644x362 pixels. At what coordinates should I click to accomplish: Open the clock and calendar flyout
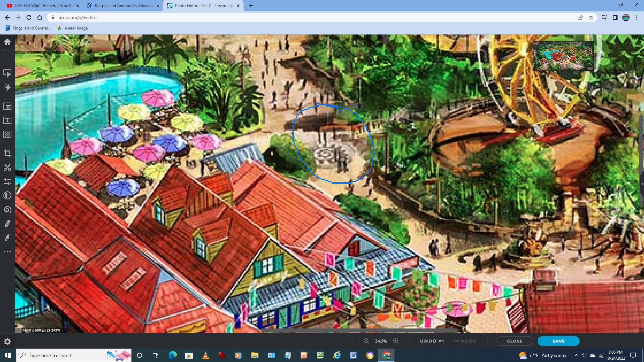point(615,355)
